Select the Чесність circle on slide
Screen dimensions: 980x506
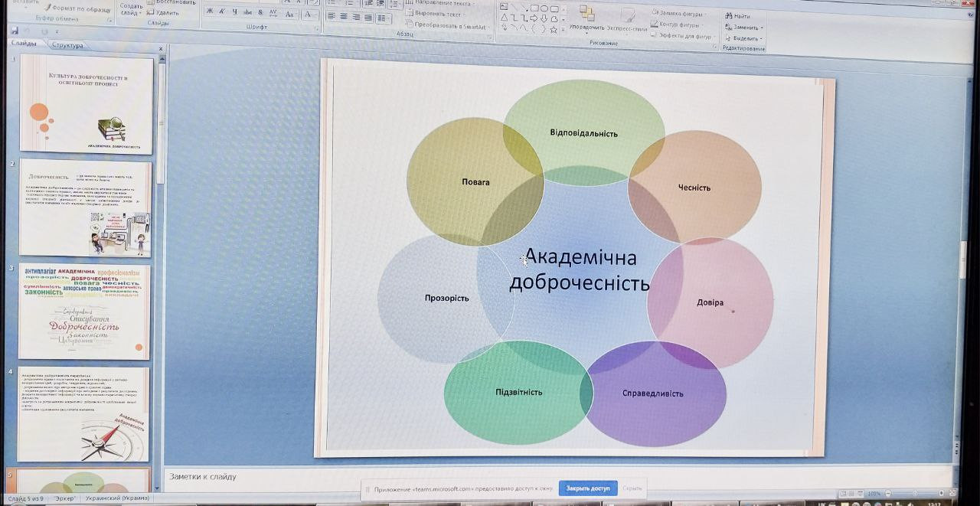point(694,187)
